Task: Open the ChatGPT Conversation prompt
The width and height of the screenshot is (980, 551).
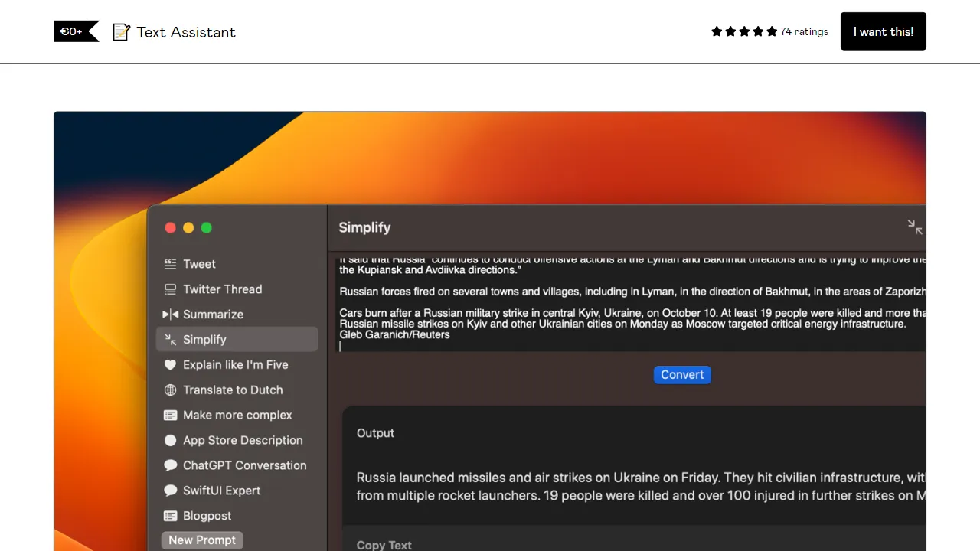Action: [237, 465]
